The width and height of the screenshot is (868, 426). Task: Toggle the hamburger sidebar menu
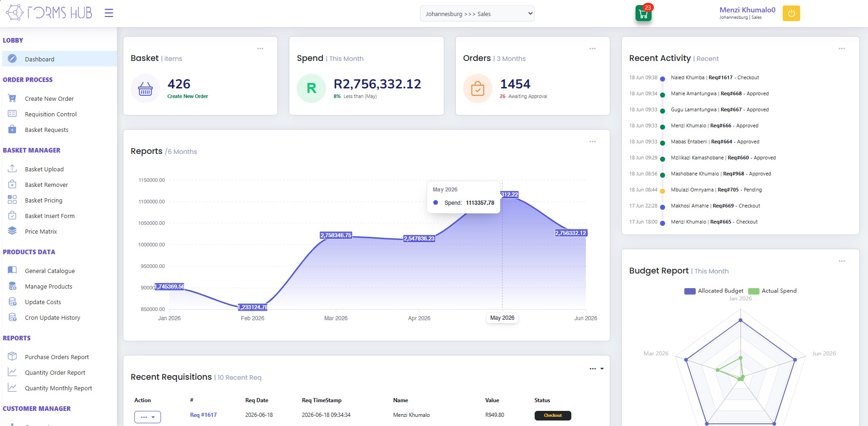click(109, 13)
